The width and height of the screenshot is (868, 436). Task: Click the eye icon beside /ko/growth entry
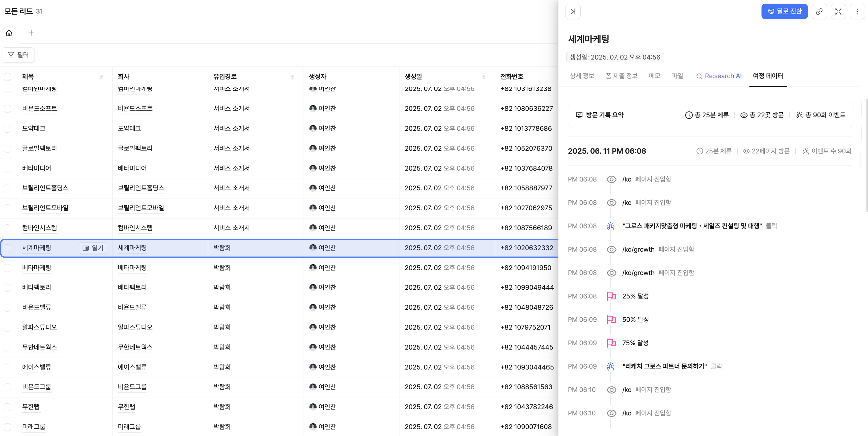611,250
